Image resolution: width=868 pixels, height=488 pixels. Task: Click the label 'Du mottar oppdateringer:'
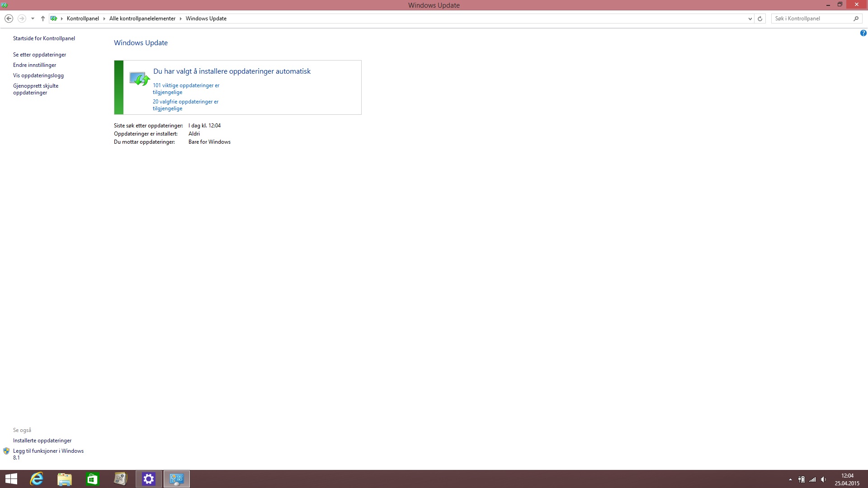click(x=144, y=142)
